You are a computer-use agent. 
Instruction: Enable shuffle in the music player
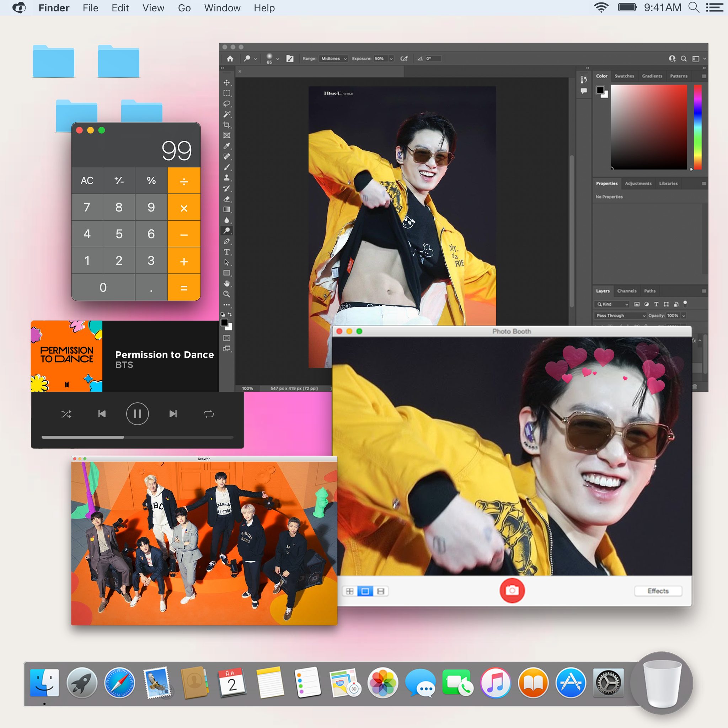pyautogui.click(x=66, y=413)
